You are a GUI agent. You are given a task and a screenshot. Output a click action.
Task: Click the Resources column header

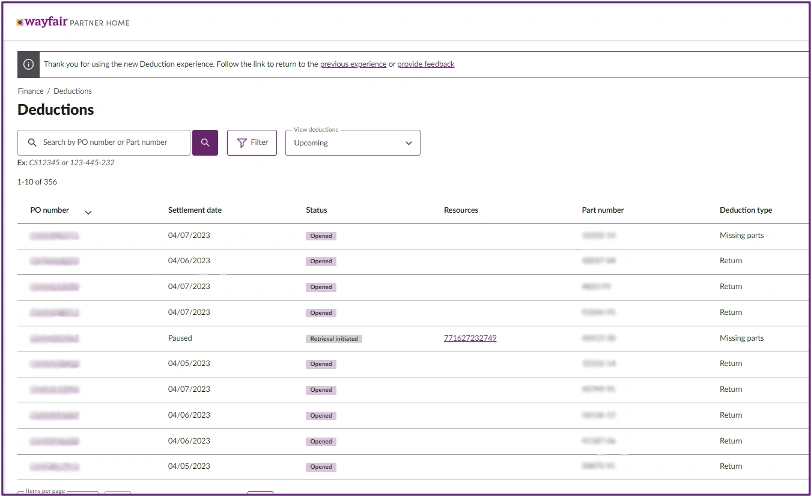coord(461,210)
